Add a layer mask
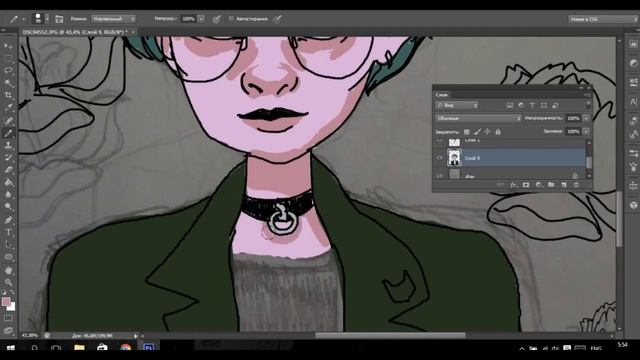 coord(526,185)
